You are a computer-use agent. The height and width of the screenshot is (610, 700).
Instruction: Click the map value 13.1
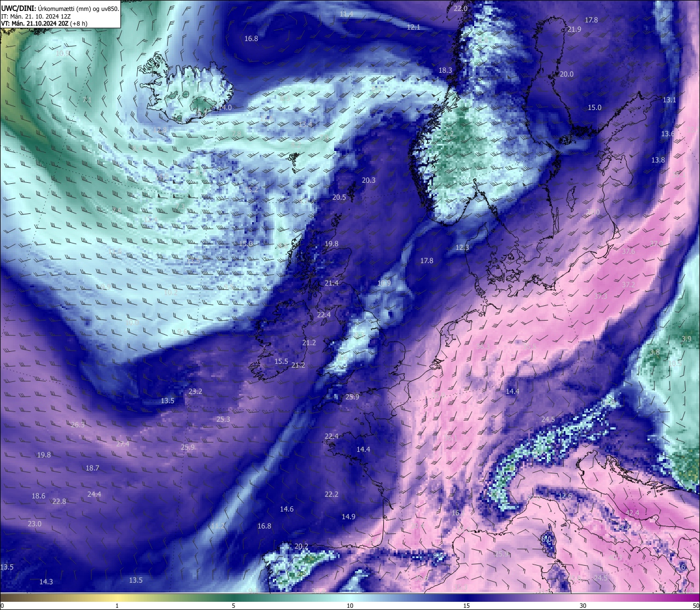click(669, 100)
